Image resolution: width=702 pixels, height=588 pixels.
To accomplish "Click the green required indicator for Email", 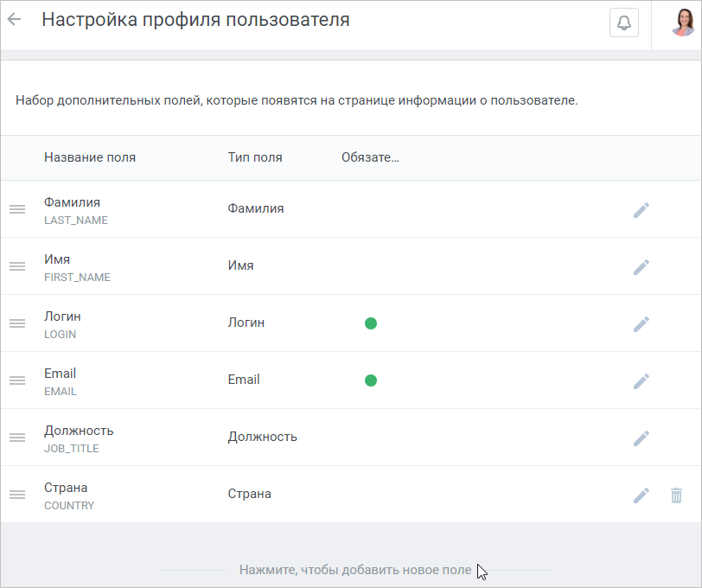I will coord(371,380).
